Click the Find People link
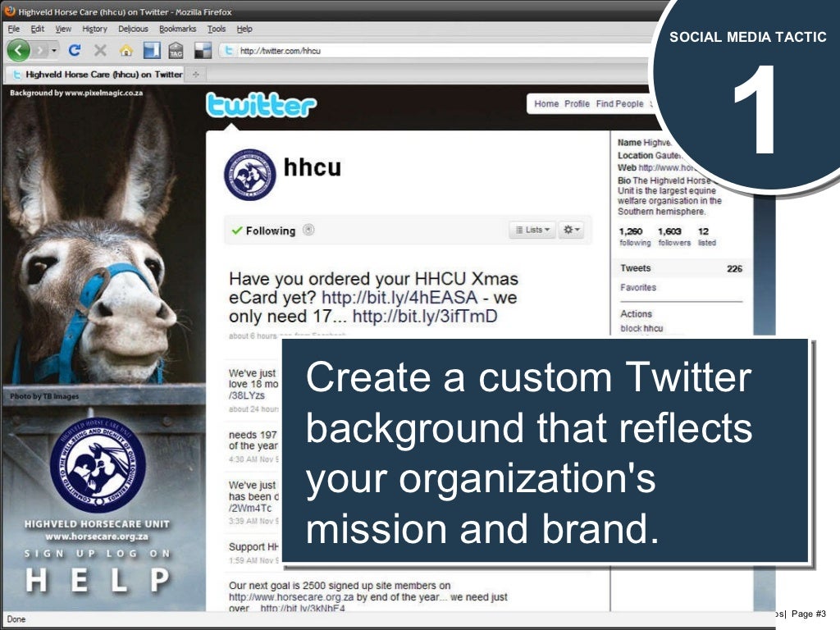This screenshot has width=840, height=630. (x=620, y=104)
